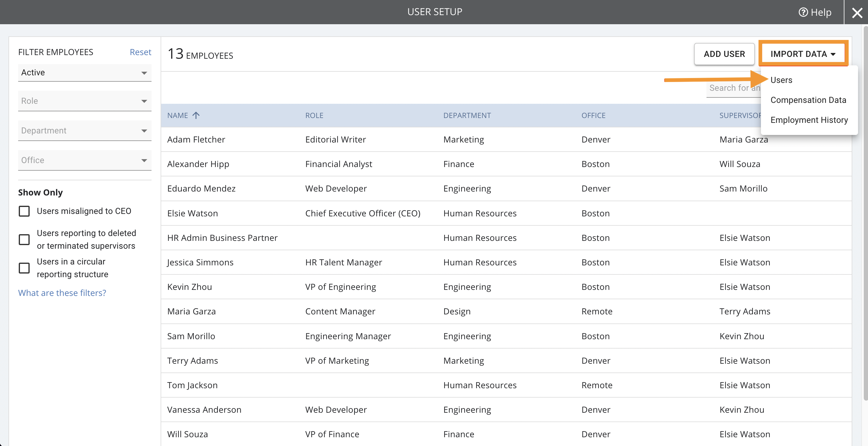Click VP of Finance role cell

(x=332, y=434)
